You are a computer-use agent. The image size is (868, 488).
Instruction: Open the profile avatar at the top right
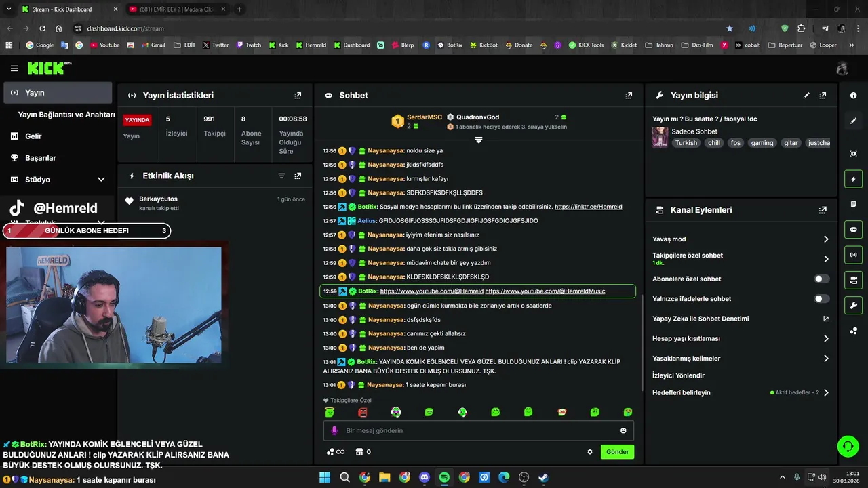[842, 68]
